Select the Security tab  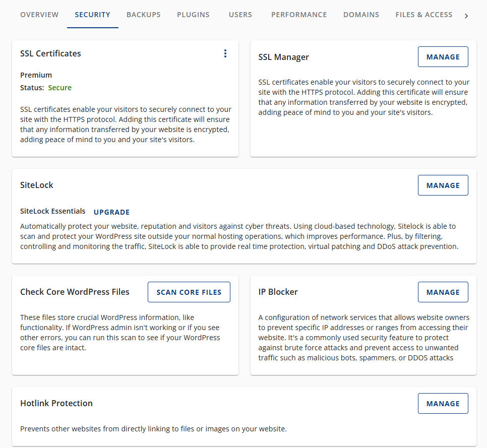click(x=92, y=15)
